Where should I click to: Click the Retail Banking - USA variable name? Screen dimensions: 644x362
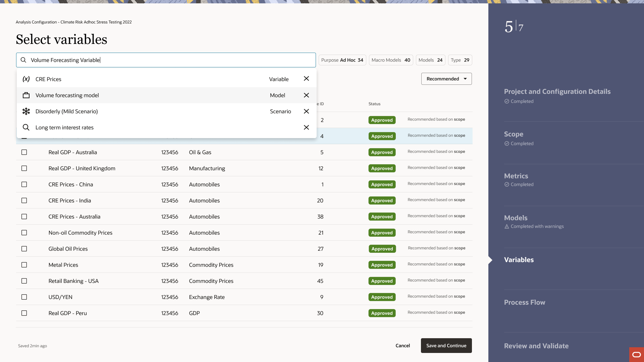click(73, 281)
